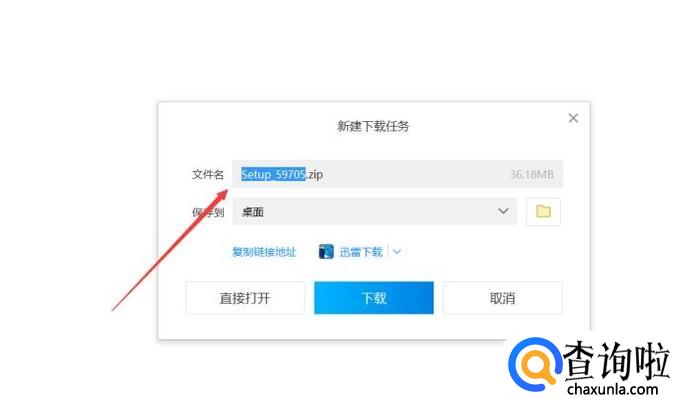Screen dimensions: 682x420
Task: Choose 迅雷下载 text link
Action: click(361, 251)
